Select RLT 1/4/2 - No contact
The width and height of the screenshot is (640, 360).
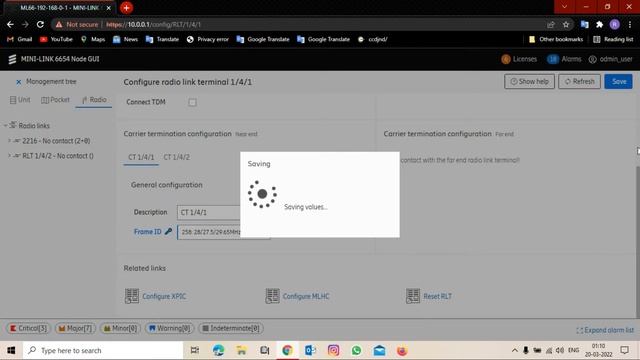(x=58, y=156)
